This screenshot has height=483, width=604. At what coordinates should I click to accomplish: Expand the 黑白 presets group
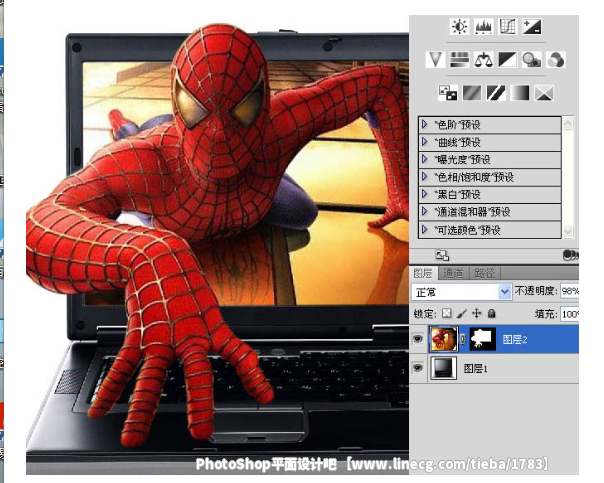click(424, 194)
